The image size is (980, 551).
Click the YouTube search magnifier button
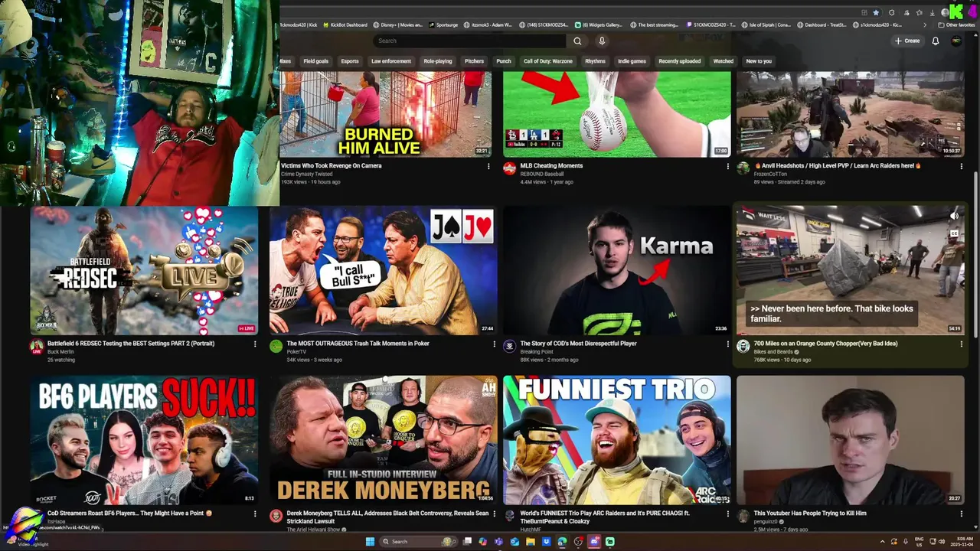coord(577,41)
